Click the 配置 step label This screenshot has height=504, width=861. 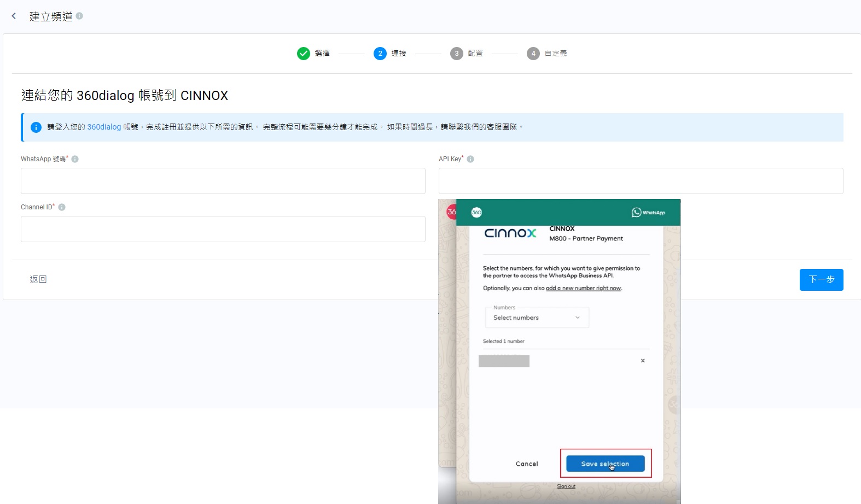[475, 53]
